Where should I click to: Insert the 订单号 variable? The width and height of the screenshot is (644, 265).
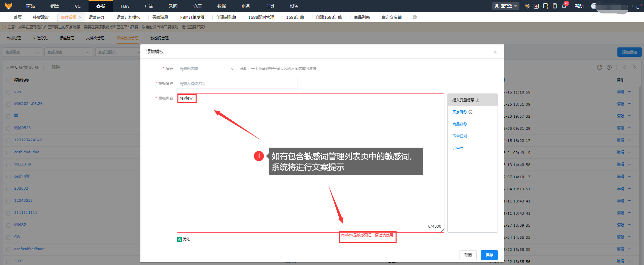click(x=458, y=149)
